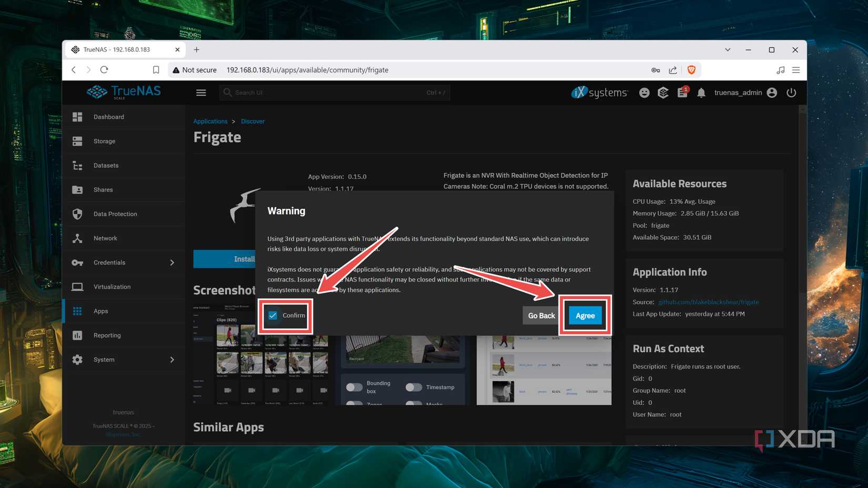Image resolution: width=868 pixels, height=488 pixels.
Task: Toggle the Timestamp switch in screenshot
Action: [x=413, y=388]
